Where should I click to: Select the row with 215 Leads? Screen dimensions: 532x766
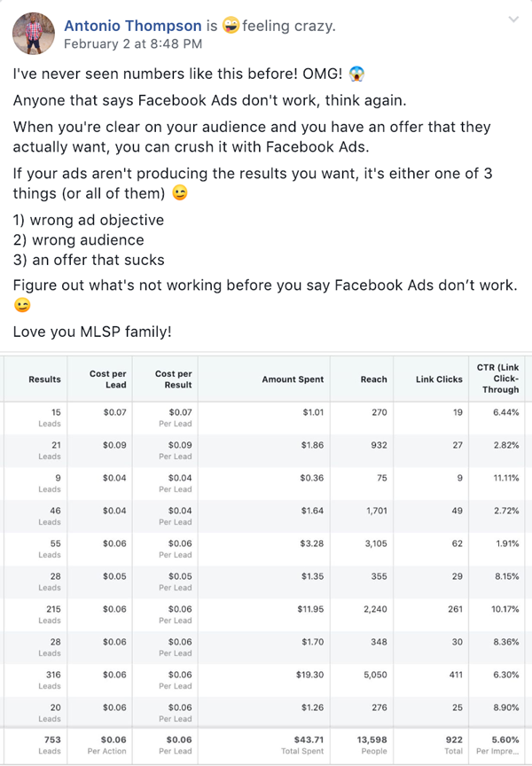coord(264,614)
